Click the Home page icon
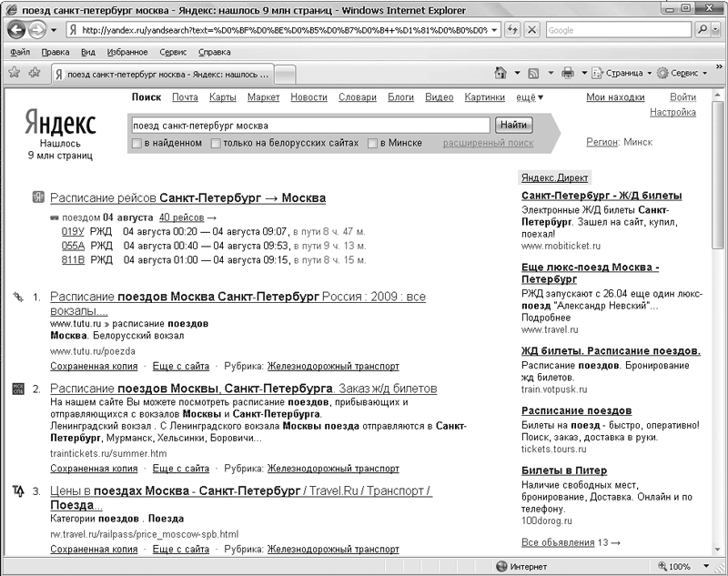This screenshot has width=728, height=576. tap(500, 72)
